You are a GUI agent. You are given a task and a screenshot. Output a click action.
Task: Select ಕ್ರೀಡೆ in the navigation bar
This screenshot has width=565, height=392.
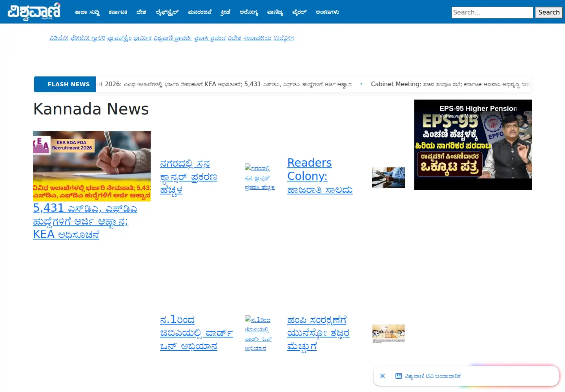point(226,12)
